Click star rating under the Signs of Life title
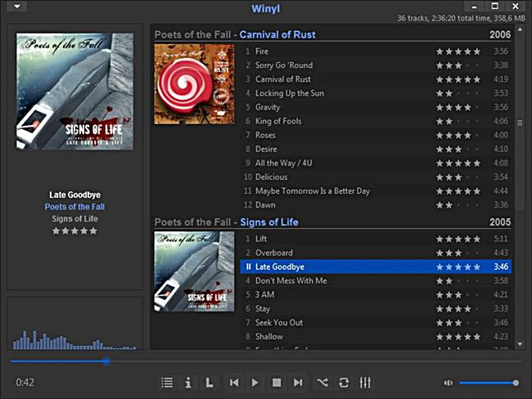This screenshot has height=399, width=532. point(74,231)
